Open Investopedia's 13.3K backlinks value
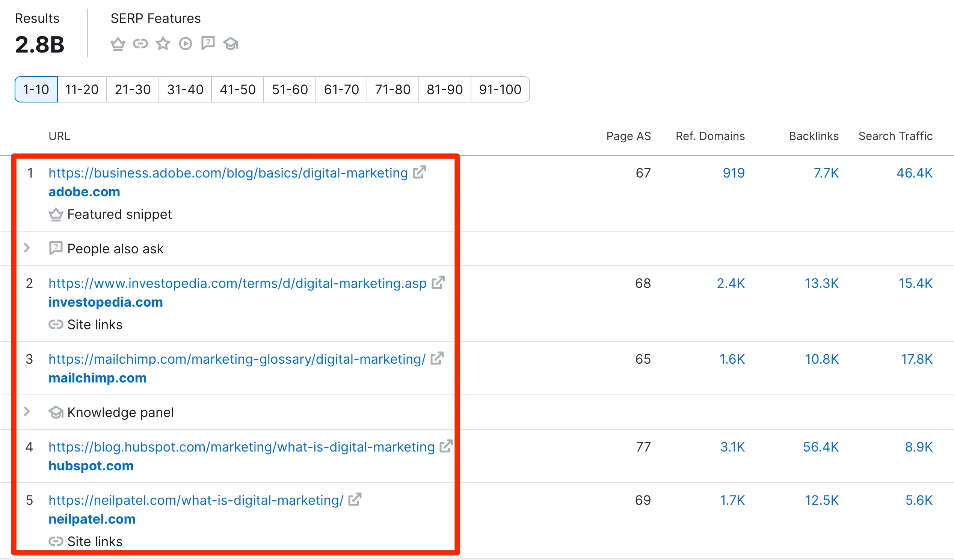 [x=821, y=283]
